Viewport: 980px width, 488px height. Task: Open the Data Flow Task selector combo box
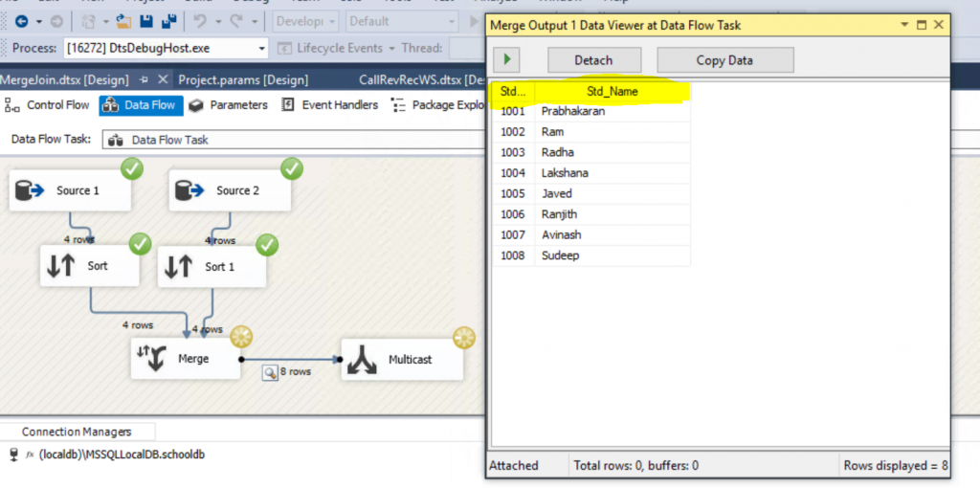tap(294, 140)
